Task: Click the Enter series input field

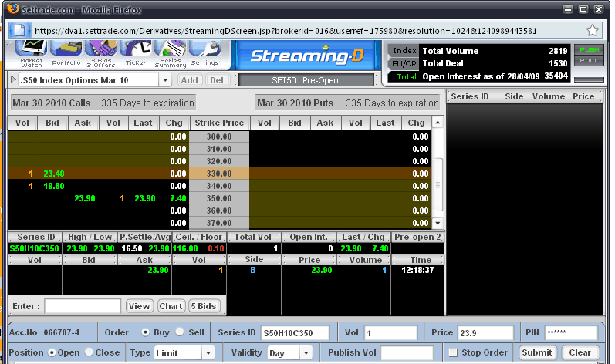Action: (x=83, y=306)
